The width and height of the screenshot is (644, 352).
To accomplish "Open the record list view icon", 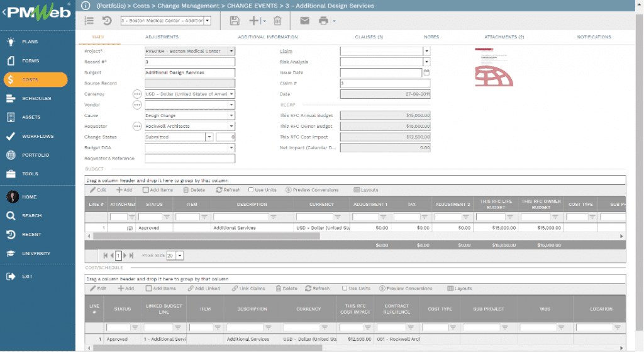I will 89,21.
